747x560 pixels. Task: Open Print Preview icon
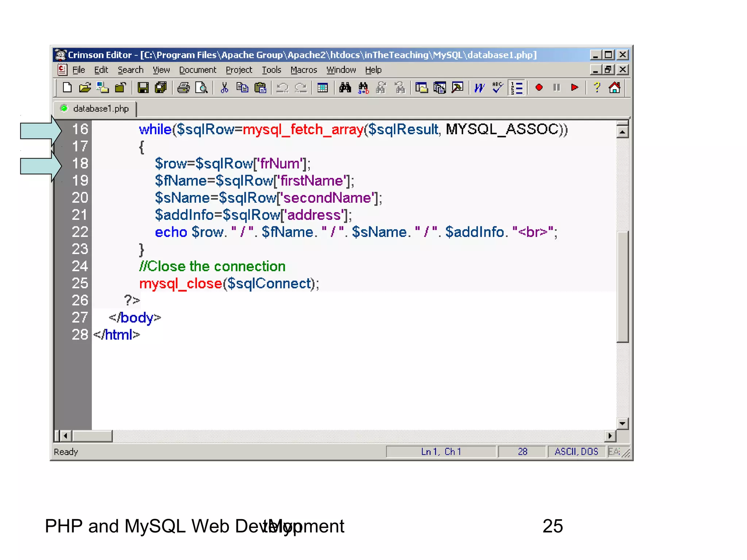201,88
